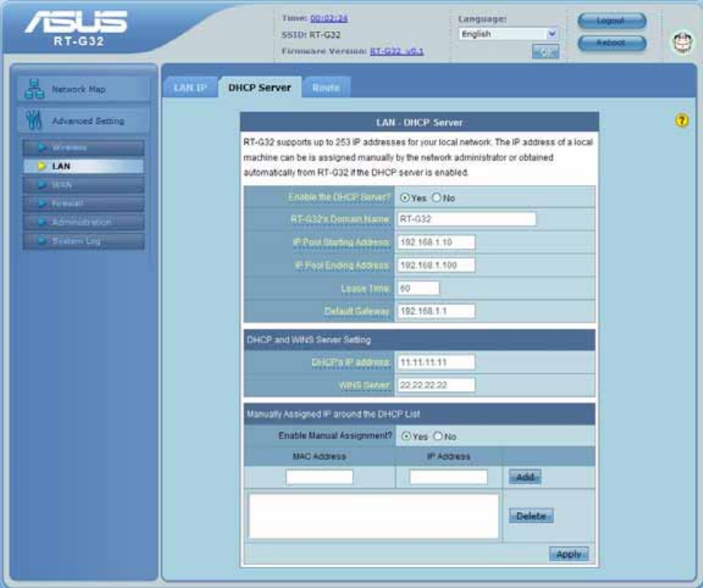Click the arrow icon beside WAN
The height and width of the screenshot is (588, 703).
[x=42, y=185]
